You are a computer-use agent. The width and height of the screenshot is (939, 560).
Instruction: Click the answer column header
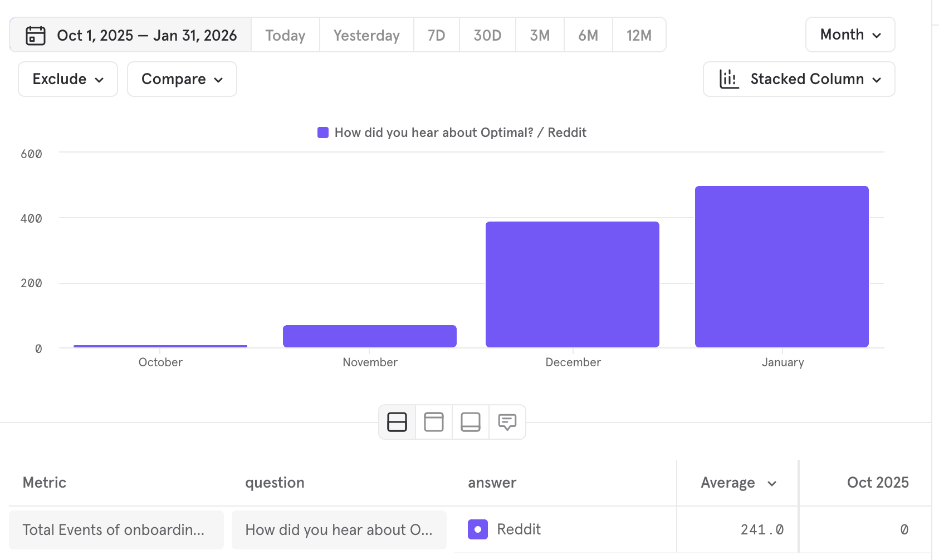492,483
